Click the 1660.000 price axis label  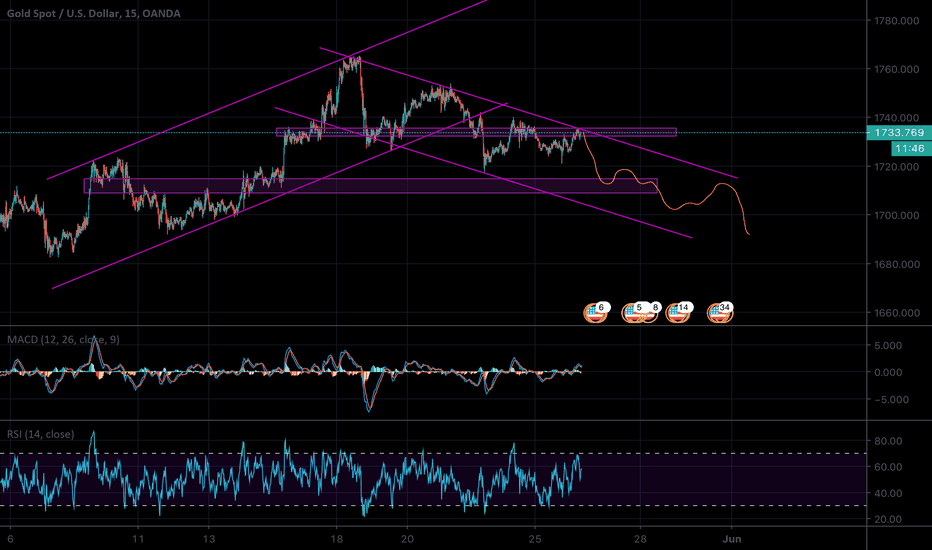(896, 313)
